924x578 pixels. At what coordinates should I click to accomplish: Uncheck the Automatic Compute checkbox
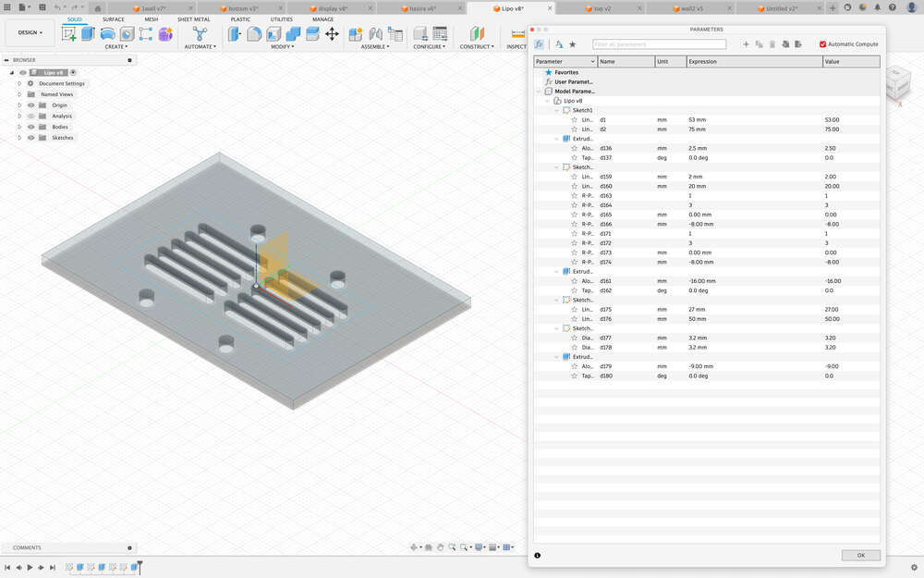pos(822,44)
